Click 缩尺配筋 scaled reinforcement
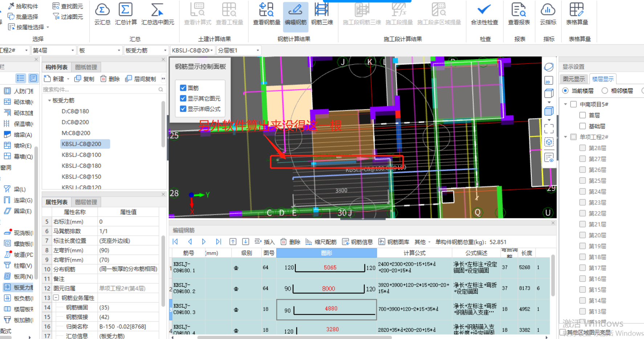The width and height of the screenshot is (644, 339). pos(321,242)
